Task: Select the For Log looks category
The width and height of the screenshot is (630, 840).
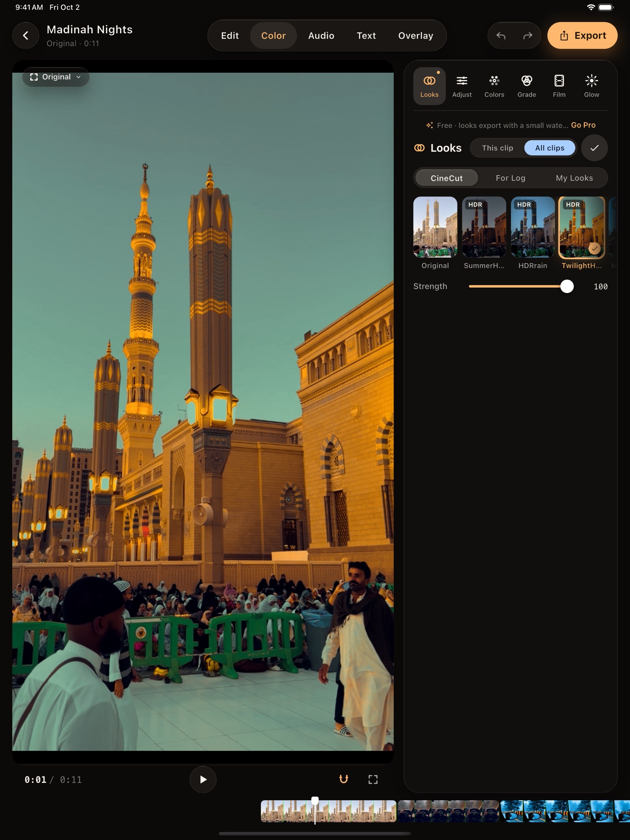Action: pyautogui.click(x=510, y=178)
